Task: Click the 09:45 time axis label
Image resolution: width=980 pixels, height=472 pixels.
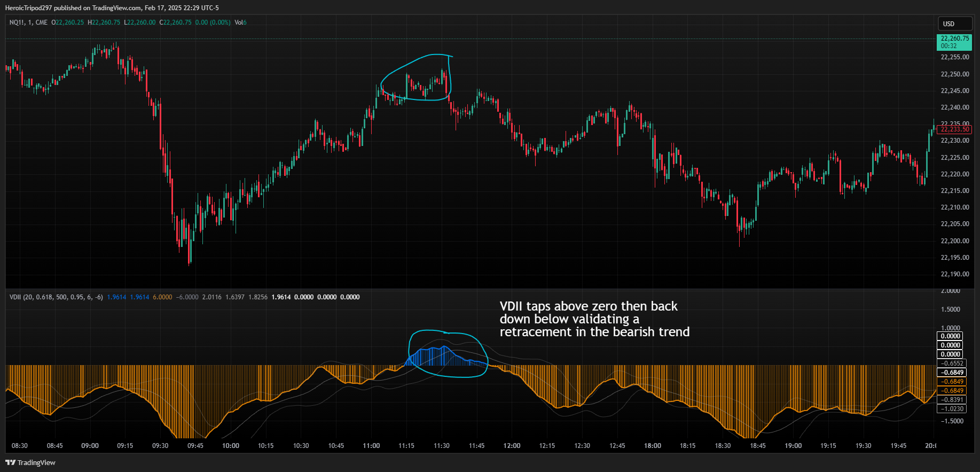Action: pos(195,446)
